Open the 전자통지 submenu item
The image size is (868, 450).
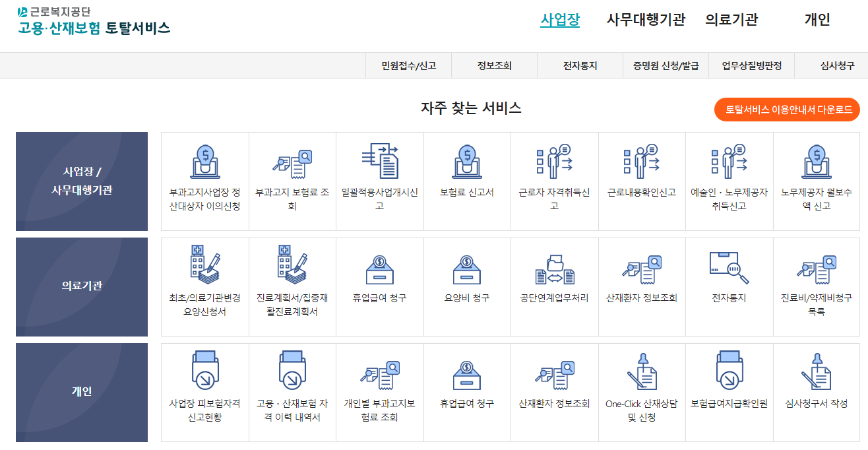(580, 65)
